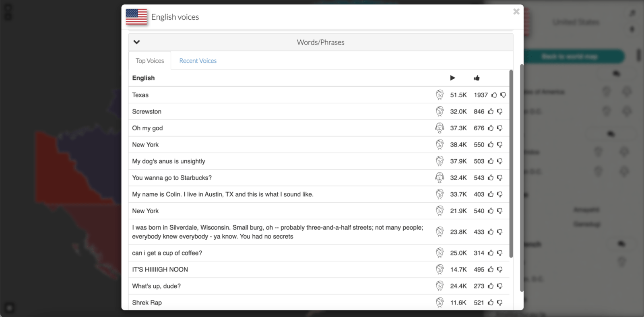Click the play column header icon

point(452,78)
